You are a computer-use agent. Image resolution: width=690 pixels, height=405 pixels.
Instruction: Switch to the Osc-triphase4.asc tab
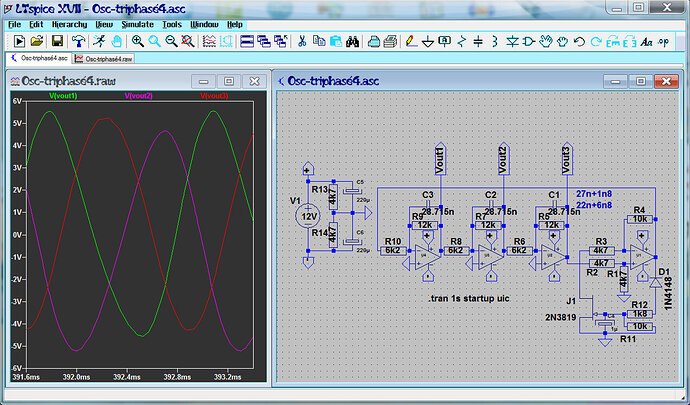39,58
